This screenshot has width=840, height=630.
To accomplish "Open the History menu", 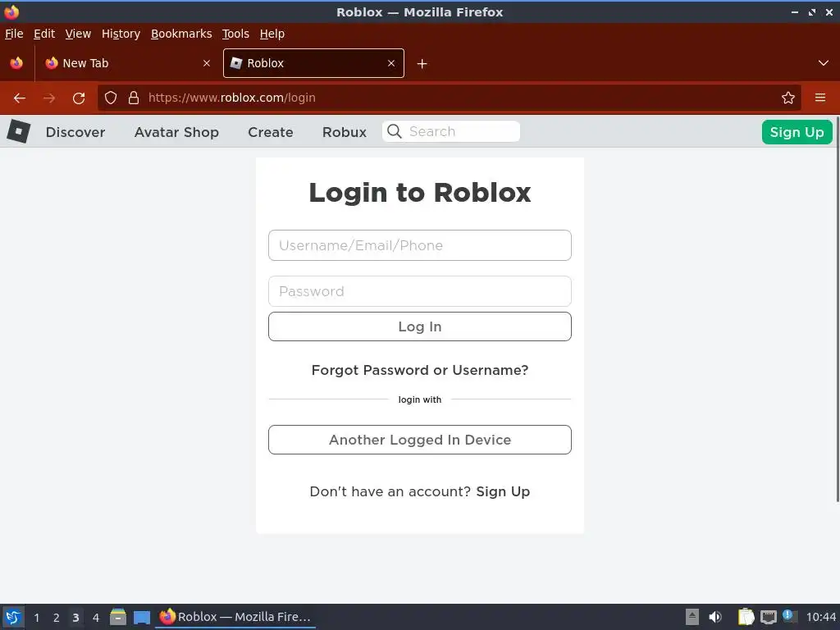I will click(x=121, y=34).
